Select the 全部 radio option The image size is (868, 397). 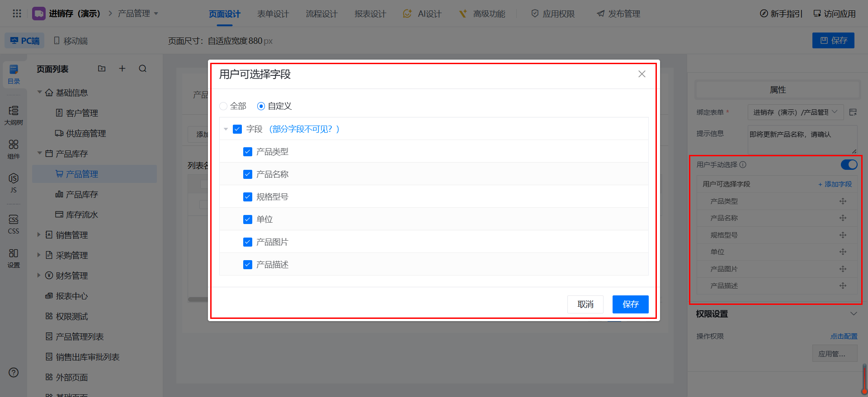pos(223,106)
